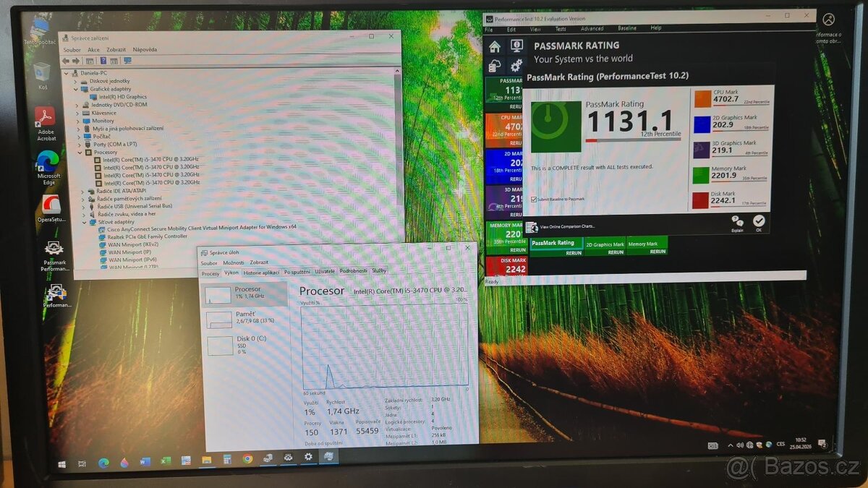The height and width of the screenshot is (488, 868).
Task: Open the Nápověda menu in Device Manager
Action: (x=145, y=50)
